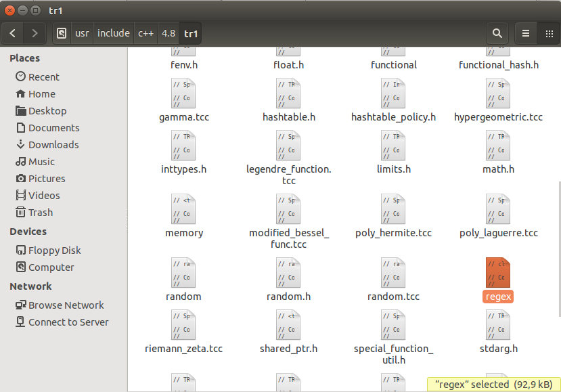This screenshot has height=392, width=561.
Task: Click the location icon in the path bar
Action: pyautogui.click(x=61, y=32)
